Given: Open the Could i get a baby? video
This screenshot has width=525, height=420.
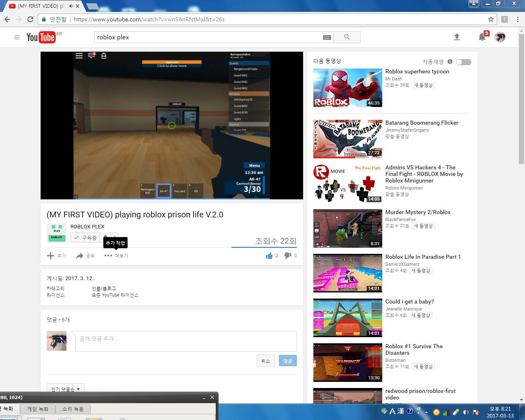Looking at the screenshot, I should (x=409, y=301).
